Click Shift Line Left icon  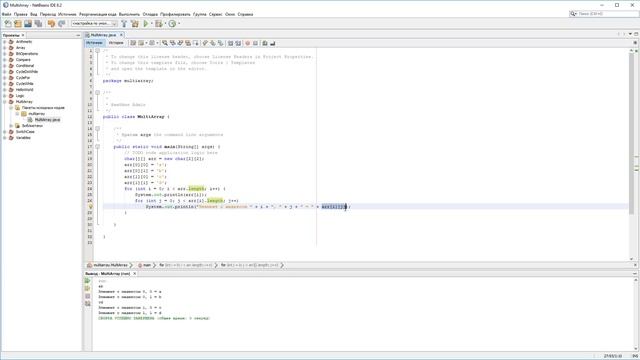click(230, 43)
